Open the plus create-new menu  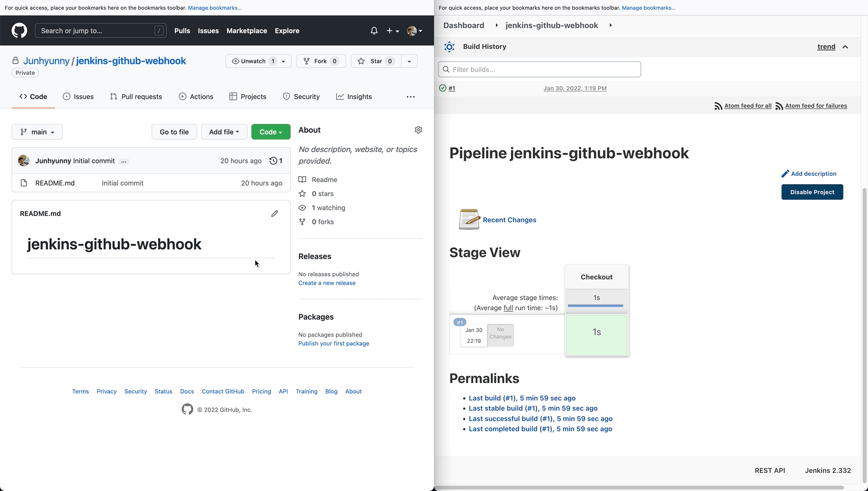(x=392, y=31)
